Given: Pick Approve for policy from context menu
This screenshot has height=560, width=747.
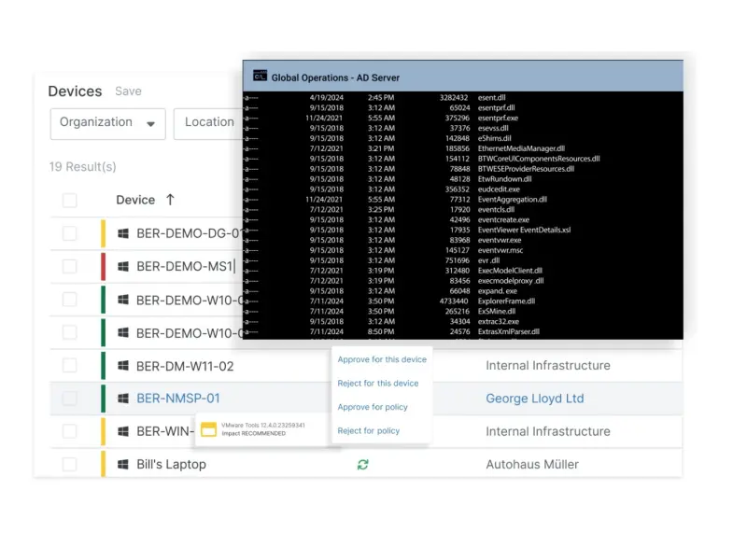Looking at the screenshot, I should [x=373, y=407].
